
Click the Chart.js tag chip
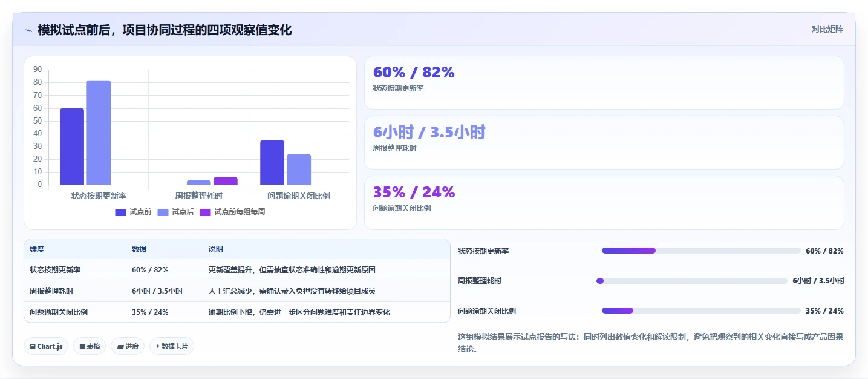[47, 346]
